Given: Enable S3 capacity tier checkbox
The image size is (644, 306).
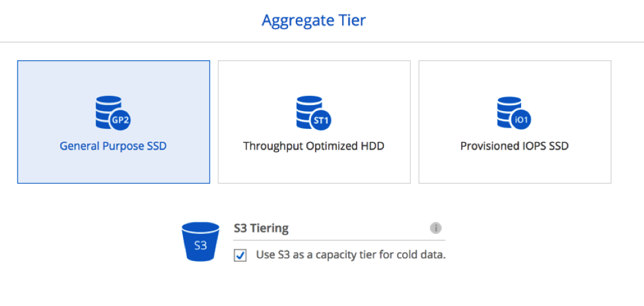Looking at the screenshot, I should coord(240,255).
